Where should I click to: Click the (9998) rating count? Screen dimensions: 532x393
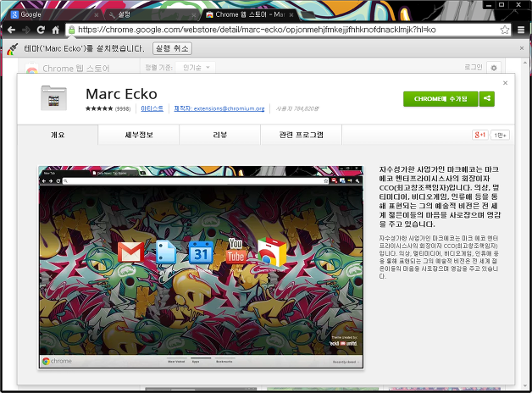(123, 109)
